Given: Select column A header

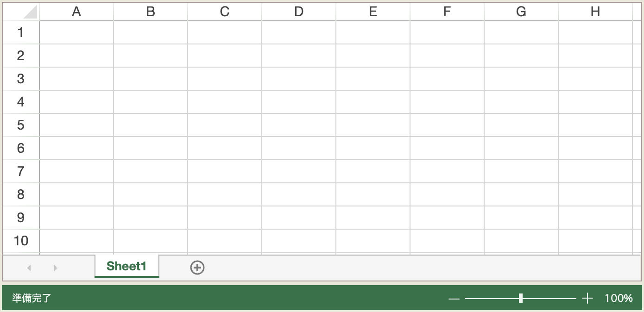Looking at the screenshot, I should (76, 12).
